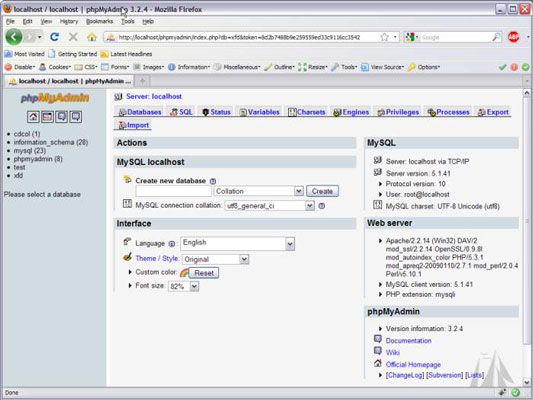Click the Most Visited bookmark
533x400 pixels.
(24, 54)
